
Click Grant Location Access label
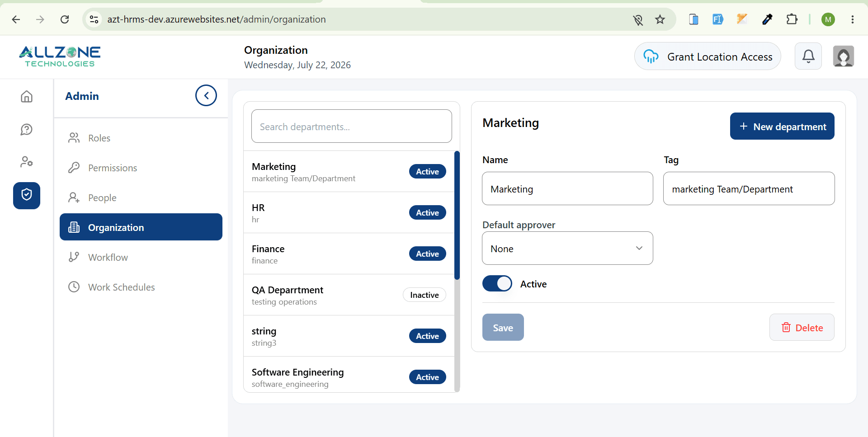(x=720, y=57)
